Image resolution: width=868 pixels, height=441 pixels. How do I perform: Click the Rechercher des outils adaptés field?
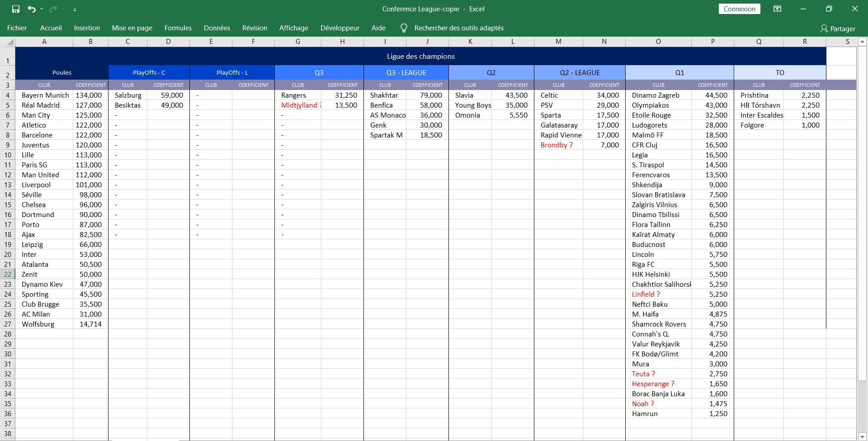coord(459,28)
